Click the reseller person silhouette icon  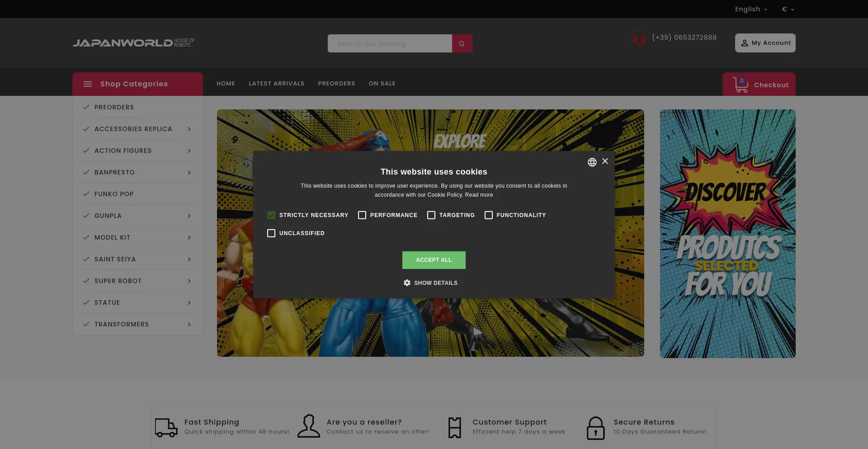point(309,426)
